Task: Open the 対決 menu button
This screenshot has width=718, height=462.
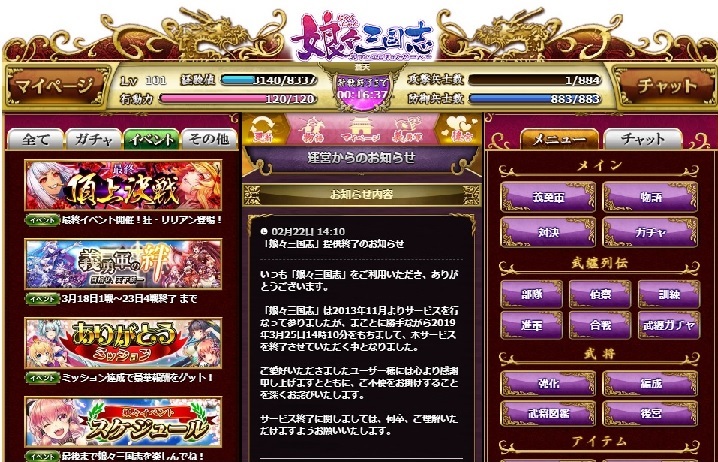Action: pos(548,232)
